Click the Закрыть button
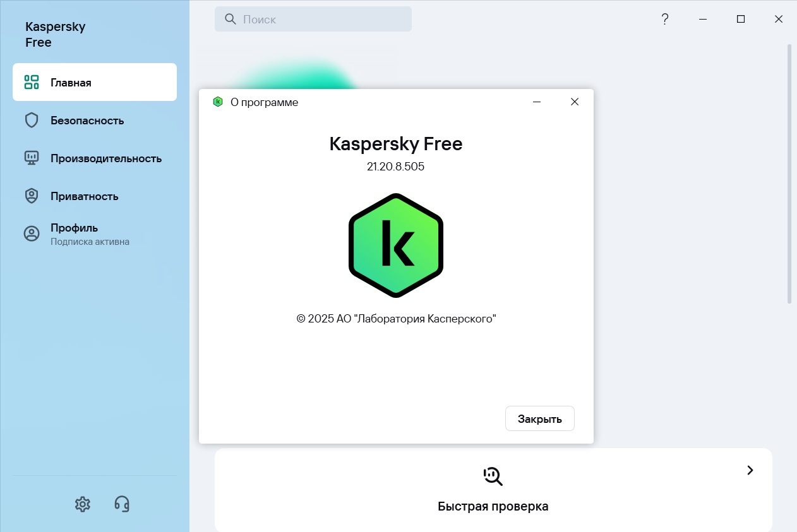This screenshot has width=797, height=532. pos(540,418)
